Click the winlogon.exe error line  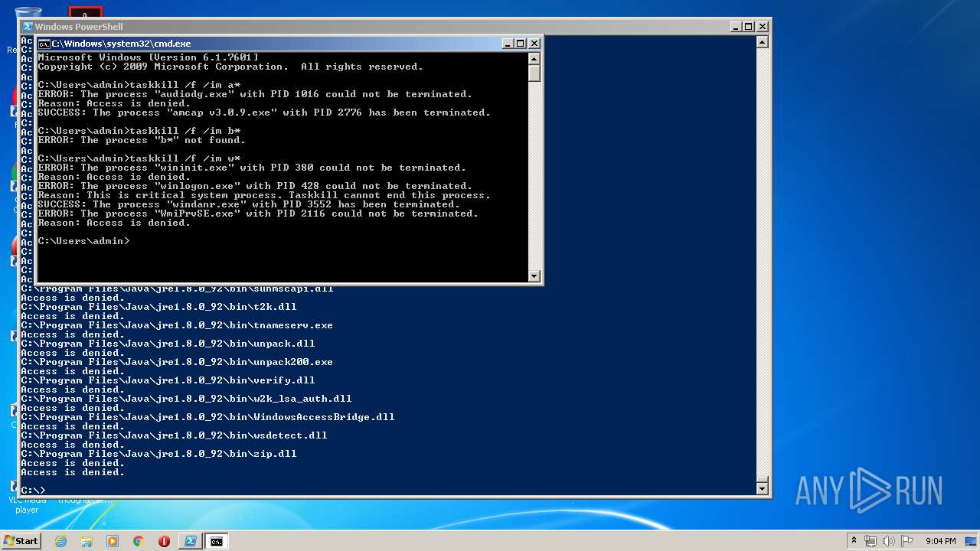coord(255,186)
